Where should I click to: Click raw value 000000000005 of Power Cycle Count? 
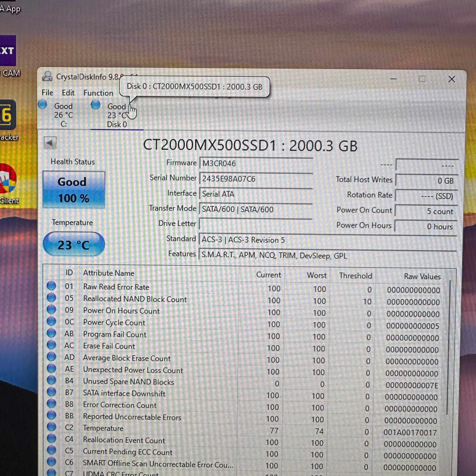click(x=413, y=326)
